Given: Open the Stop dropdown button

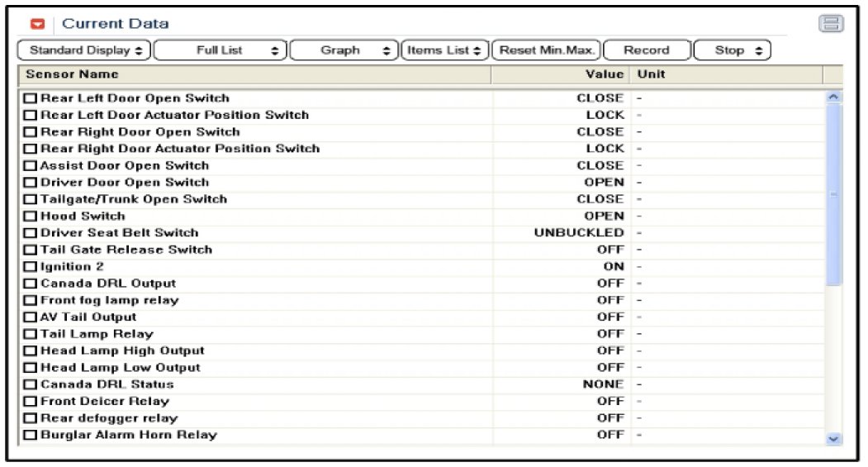Looking at the screenshot, I should pos(732,50).
